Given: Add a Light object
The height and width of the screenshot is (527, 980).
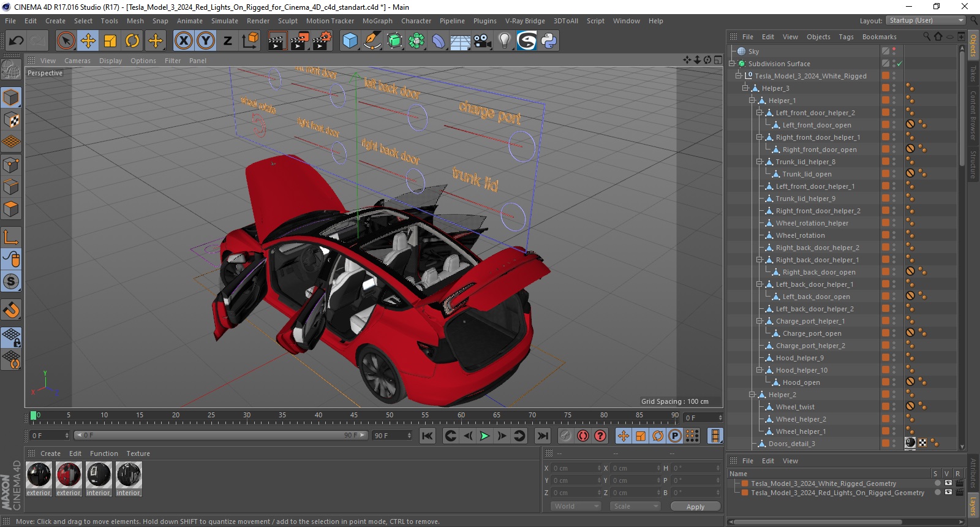Looking at the screenshot, I should (505, 41).
